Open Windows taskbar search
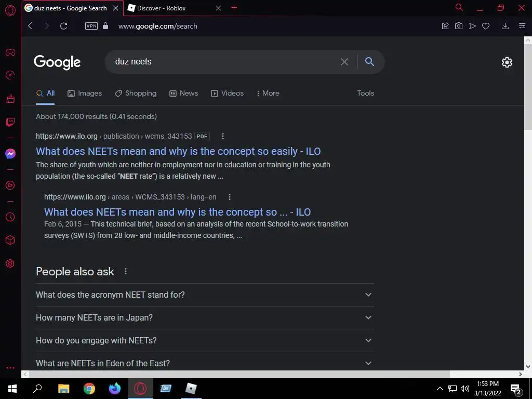Viewport: 532px width, 399px height. coord(37,389)
